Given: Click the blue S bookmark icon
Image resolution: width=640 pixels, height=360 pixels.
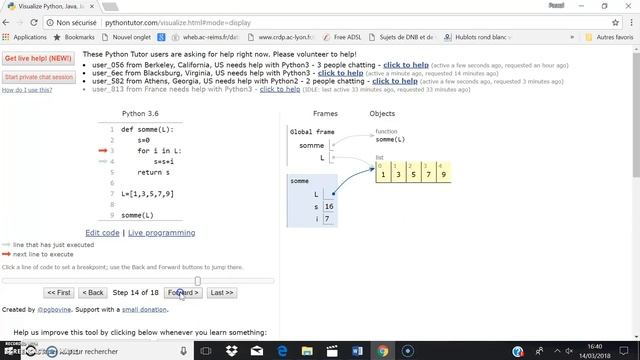Looking at the screenshot, I should click(161, 37).
